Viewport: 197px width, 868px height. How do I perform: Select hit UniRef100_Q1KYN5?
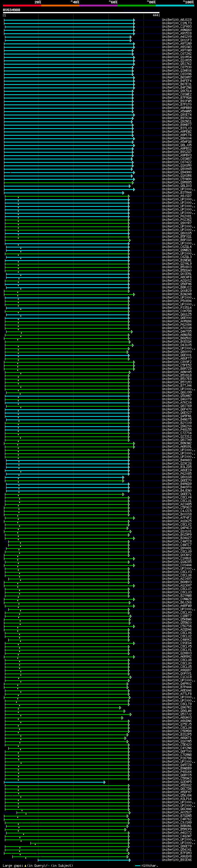tap(177, 741)
